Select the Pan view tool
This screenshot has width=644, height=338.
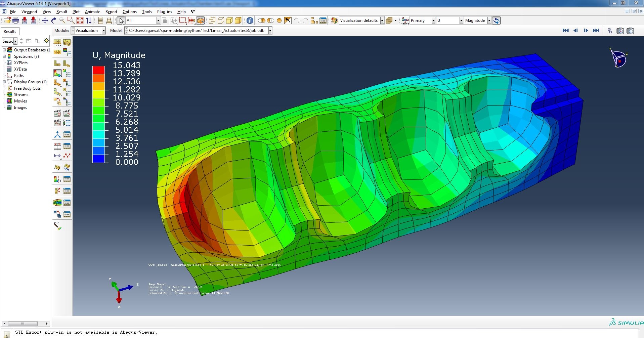(45, 20)
